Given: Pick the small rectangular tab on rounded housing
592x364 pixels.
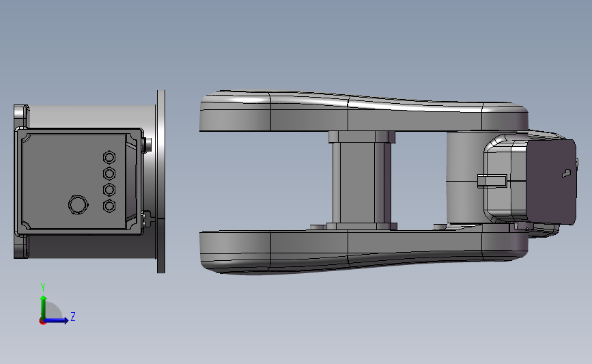Looking at the screenshot, I should [492, 181].
